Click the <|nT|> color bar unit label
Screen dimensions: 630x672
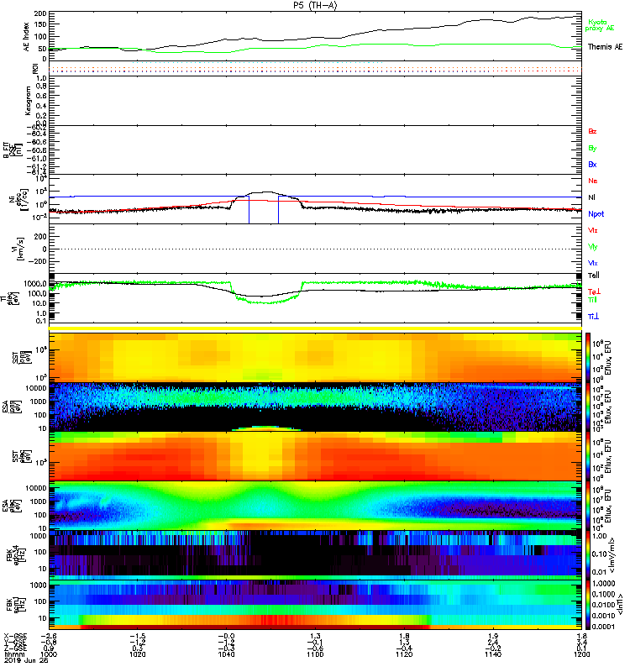[x=621, y=604]
